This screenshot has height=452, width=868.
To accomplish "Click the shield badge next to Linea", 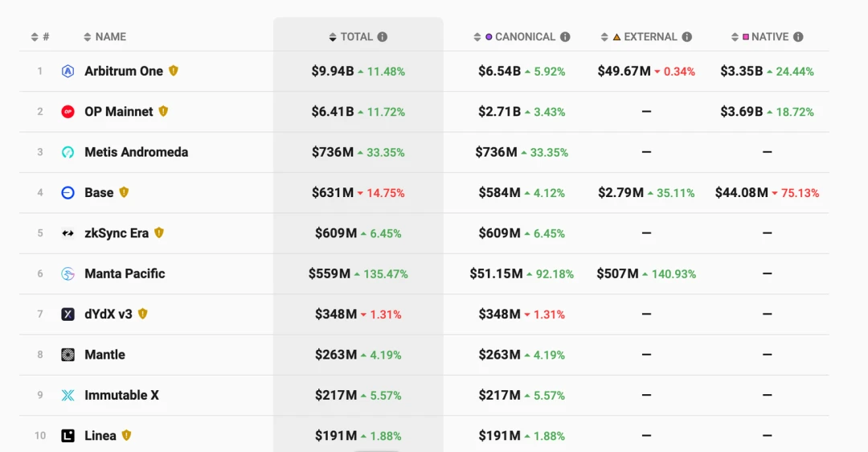I will pos(126,435).
